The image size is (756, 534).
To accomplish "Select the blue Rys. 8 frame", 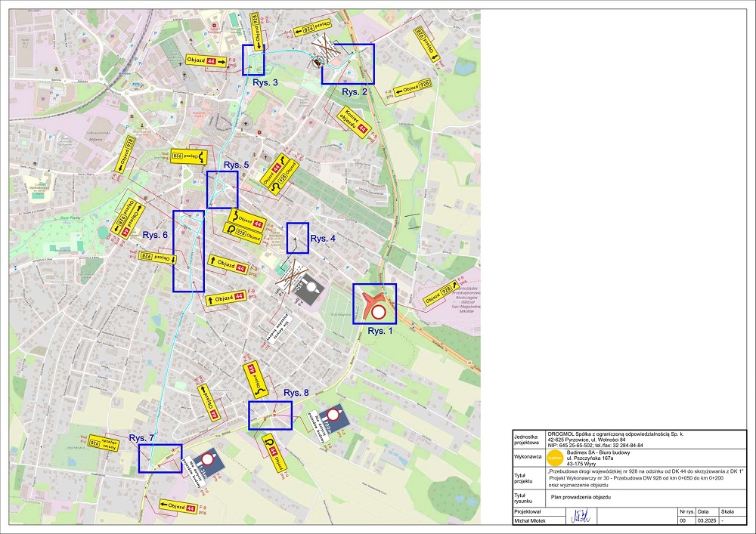I will [x=270, y=415].
